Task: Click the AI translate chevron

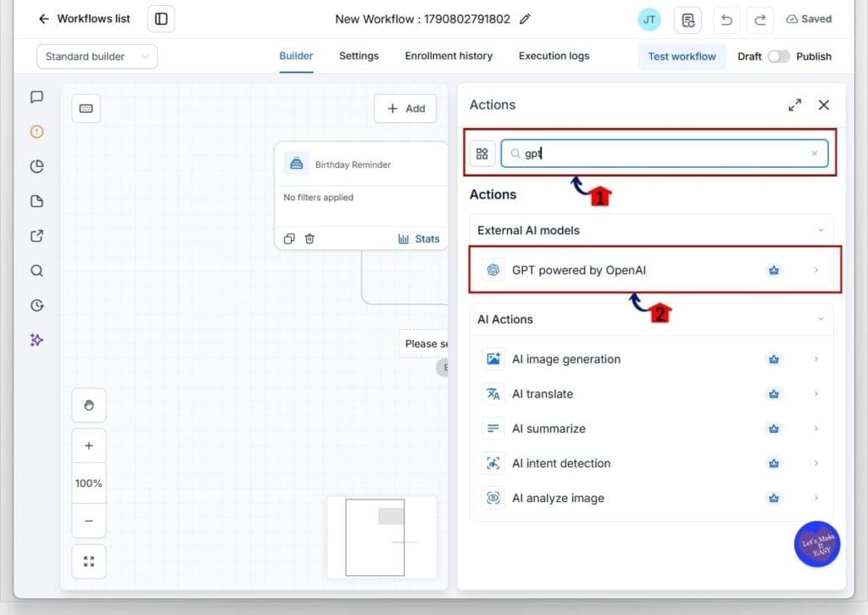Action: coord(816,394)
